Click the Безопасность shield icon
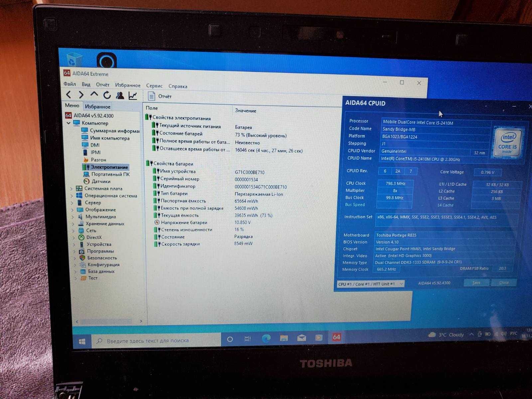Screen dimensions: 532x399 tap(82, 258)
